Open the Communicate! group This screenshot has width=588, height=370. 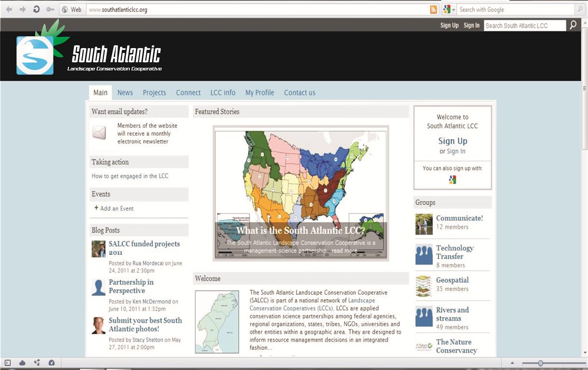pyautogui.click(x=459, y=218)
